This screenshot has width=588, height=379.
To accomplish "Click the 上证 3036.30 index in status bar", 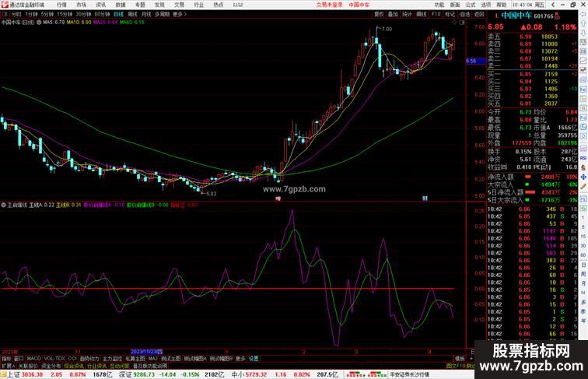I will (x=25, y=374).
